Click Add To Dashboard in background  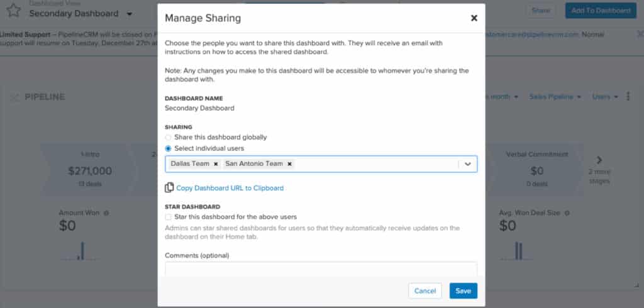[x=601, y=11]
